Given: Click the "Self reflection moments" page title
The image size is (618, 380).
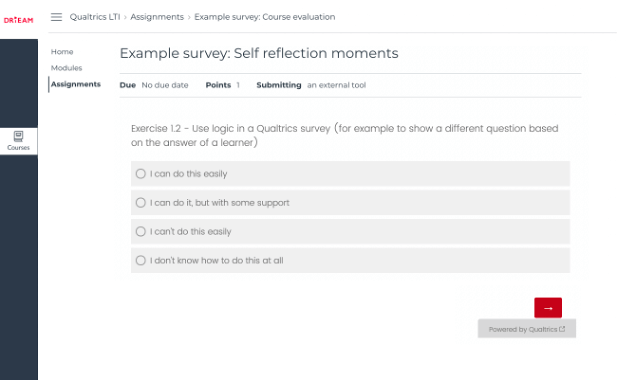Looking at the screenshot, I should (259, 53).
